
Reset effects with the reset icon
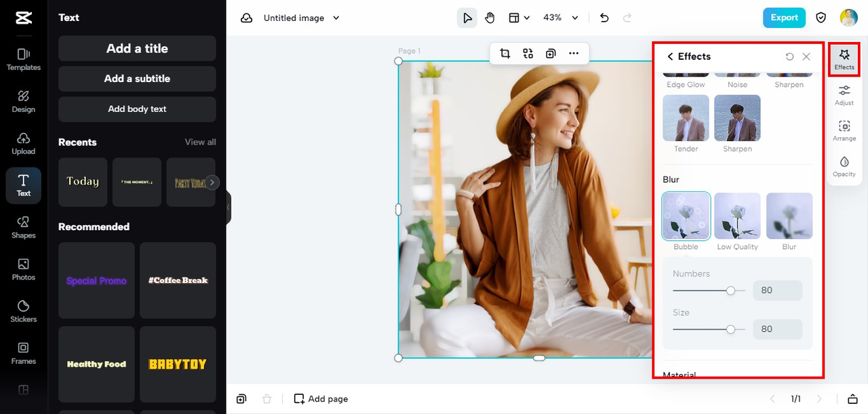point(789,57)
